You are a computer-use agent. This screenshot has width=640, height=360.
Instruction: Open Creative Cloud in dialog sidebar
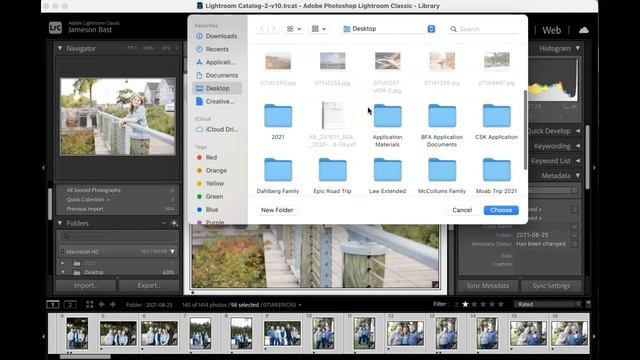217,101
